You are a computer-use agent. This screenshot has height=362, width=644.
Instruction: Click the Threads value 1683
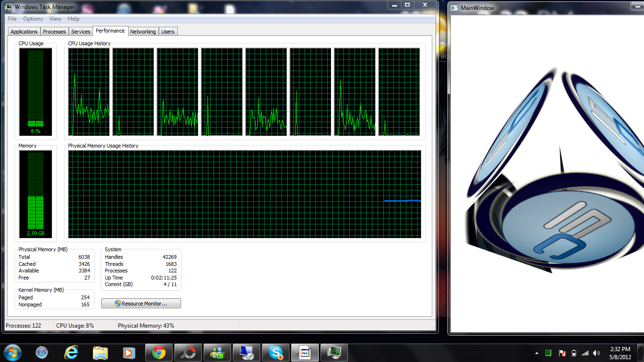coord(171,264)
